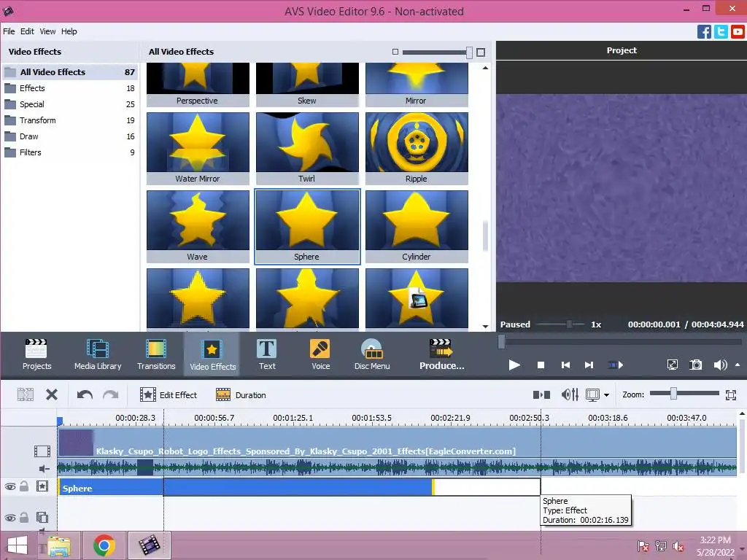This screenshot has height=560, width=747.
Task: Switch preview to full screen
Action: (x=672, y=365)
